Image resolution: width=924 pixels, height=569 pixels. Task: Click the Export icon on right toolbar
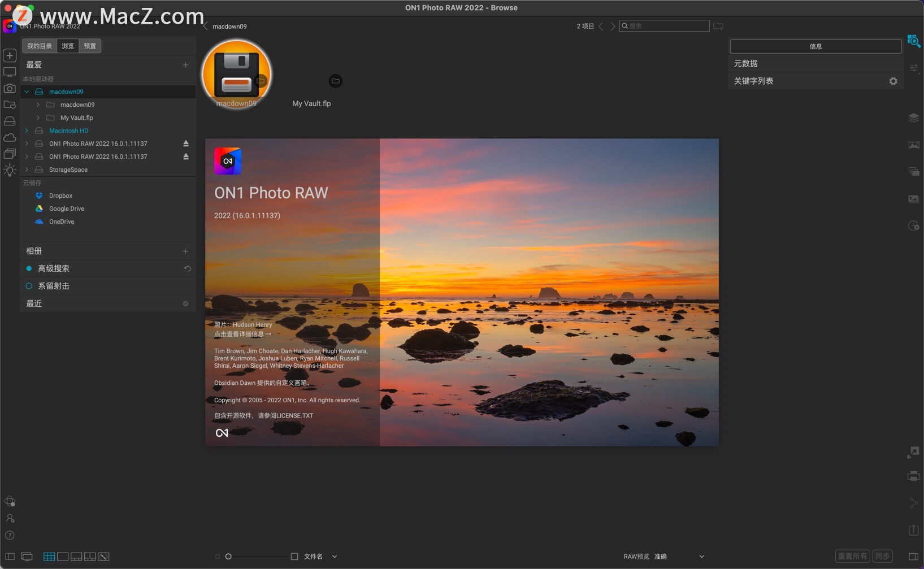pyautogui.click(x=913, y=529)
